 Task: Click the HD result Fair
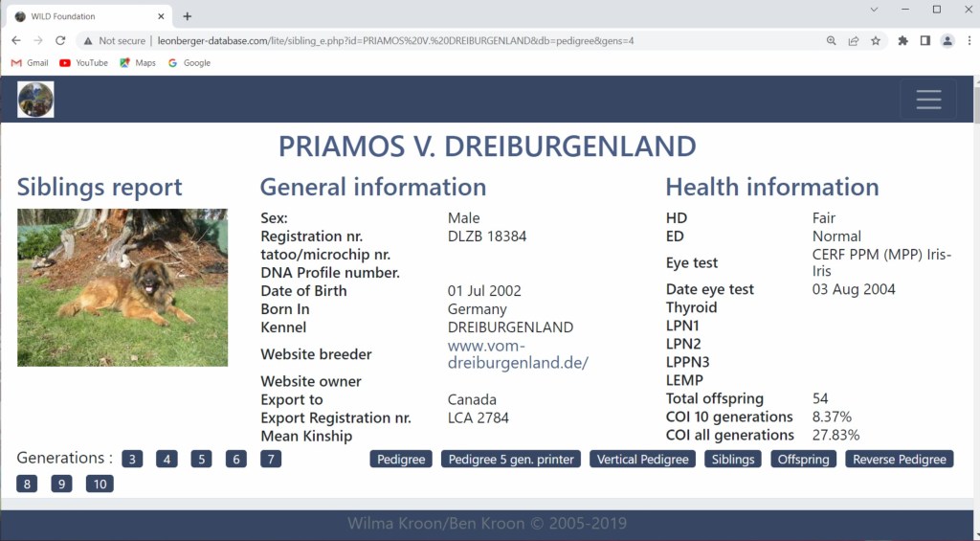pyautogui.click(x=824, y=218)
